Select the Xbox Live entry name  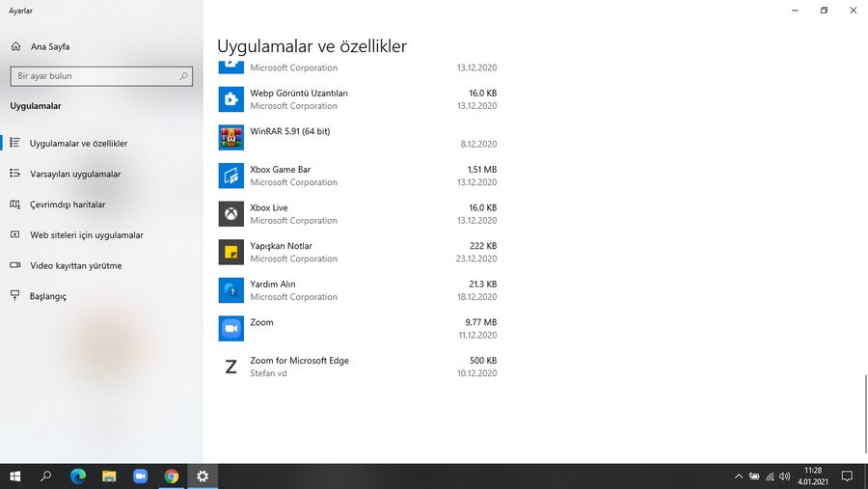(x=269, y=207)
